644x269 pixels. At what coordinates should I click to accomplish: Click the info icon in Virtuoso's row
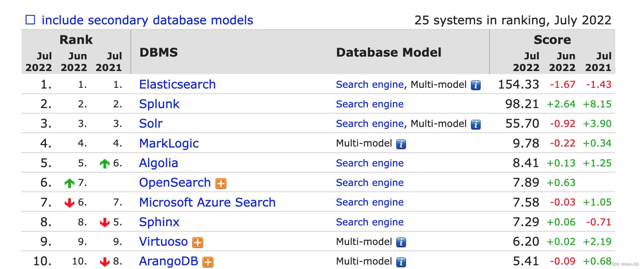pyautogui.click(x=401, y=243)
